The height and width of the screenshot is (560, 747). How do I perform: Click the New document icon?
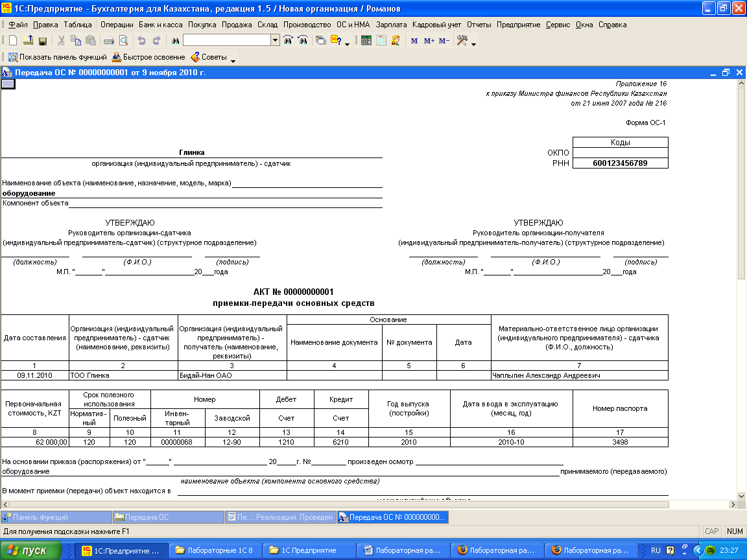[x=14, y=41]
